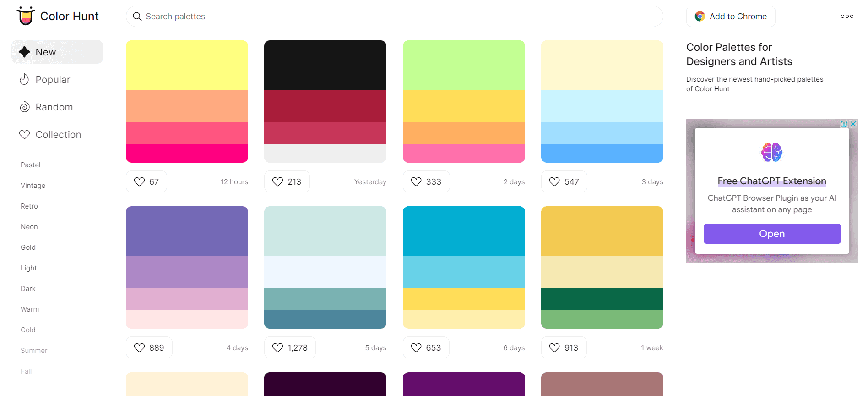Image resolution: width=868 pixels, height=396 pixels.
Task: Toggle the like on the 213-likes palette
Action: pos(287,181)
